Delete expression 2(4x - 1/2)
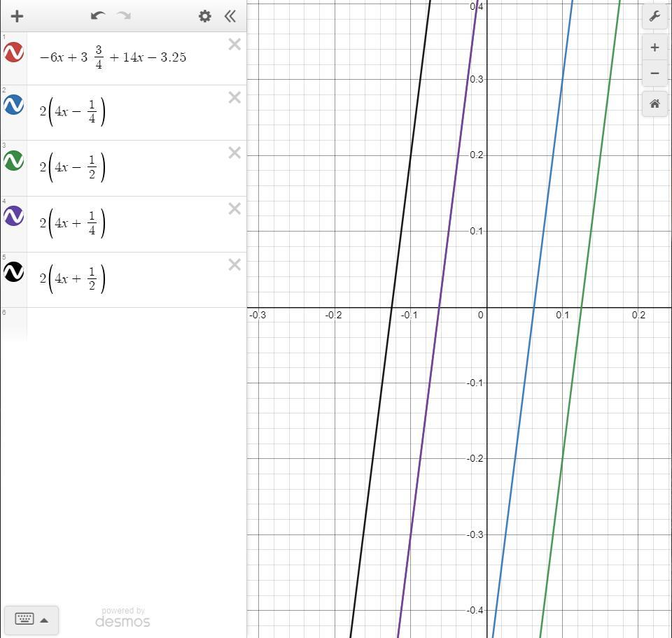The image size is (672, 638). pos(234,153)
